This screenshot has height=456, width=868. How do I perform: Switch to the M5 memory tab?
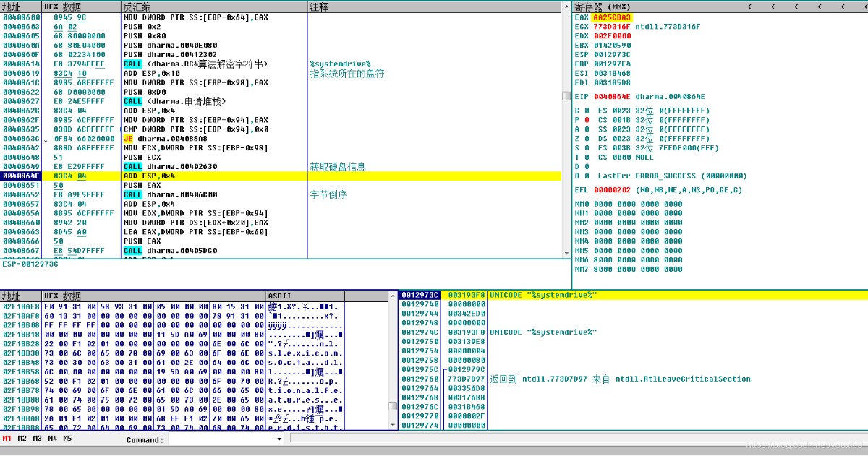point(68,439)
